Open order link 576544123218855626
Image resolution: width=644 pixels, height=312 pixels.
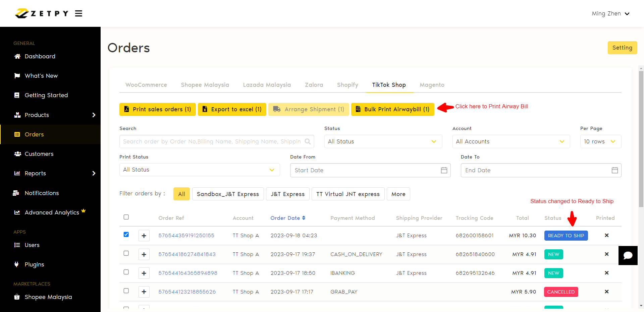[187, 292]
